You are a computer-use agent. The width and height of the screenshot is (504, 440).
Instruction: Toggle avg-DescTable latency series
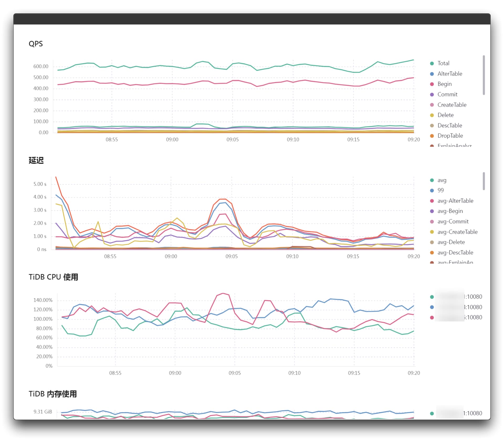(455, 252)
